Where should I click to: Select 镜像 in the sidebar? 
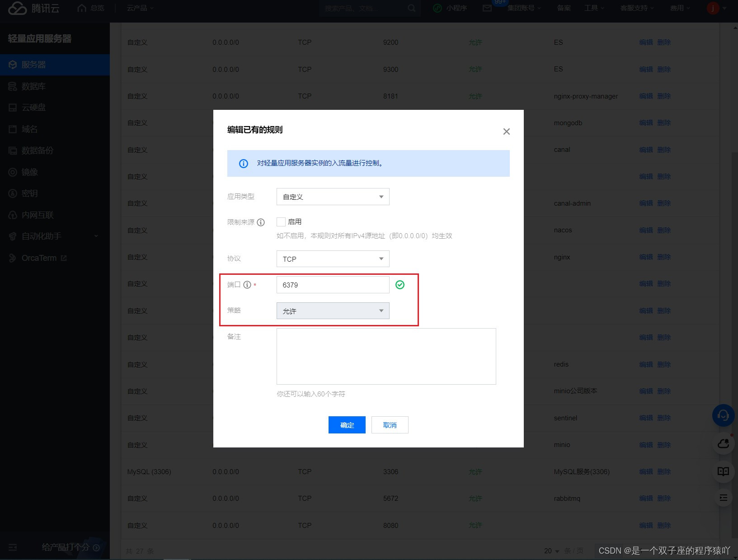click(x=55, y=172)
